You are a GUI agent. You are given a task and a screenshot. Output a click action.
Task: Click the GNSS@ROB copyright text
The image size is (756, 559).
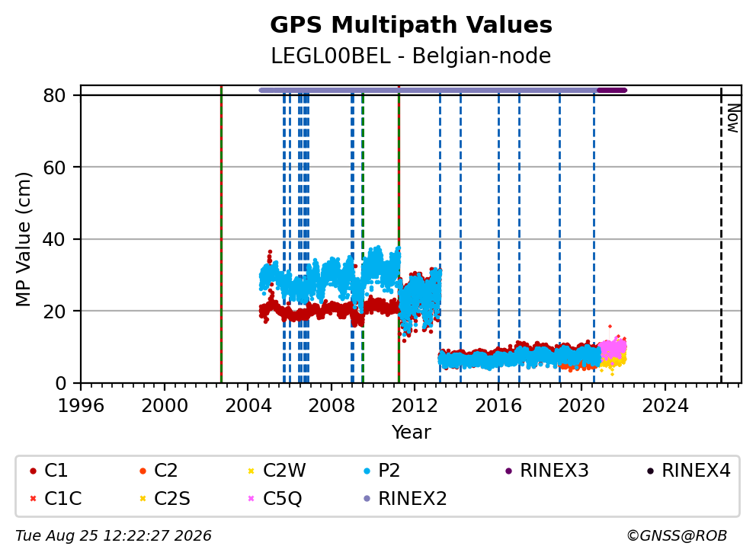677,535
